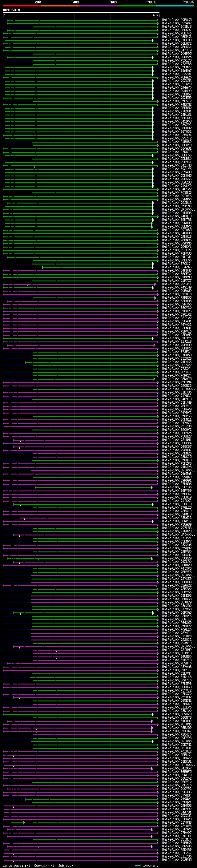197x868 pixels.
Task: Select the UniRef100_Q4Q090 label
Action: 177,233
